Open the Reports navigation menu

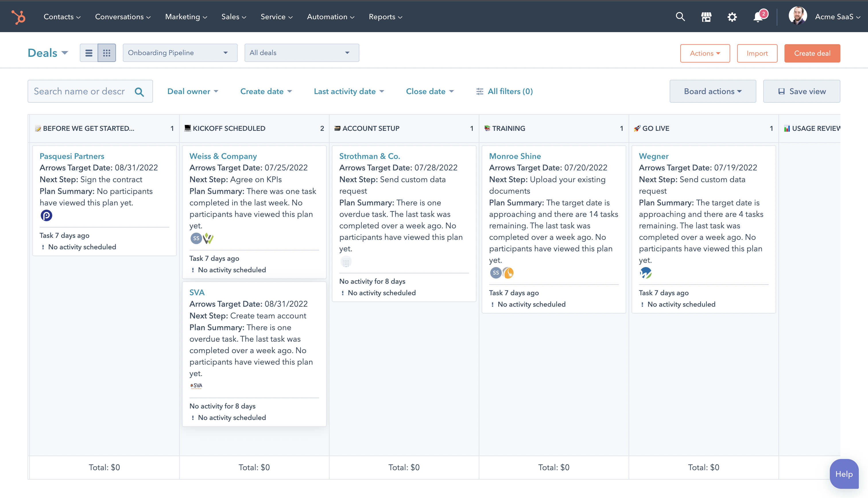(385, 17)
